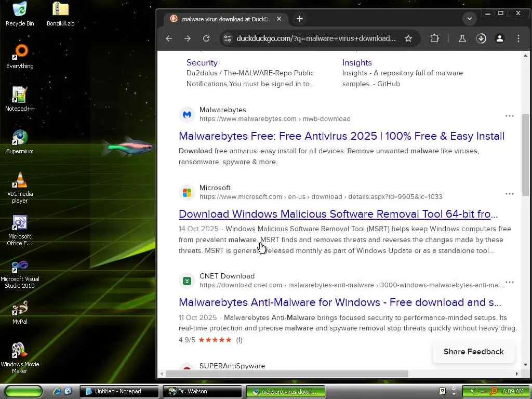The height and width of the screenshot is (399, 532).
Task: Click the Malwarebytes mwb-download URL text
Action: tap(275, 119)
